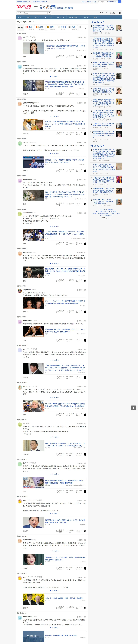The width and height of the screenshot is (138, 644).
Task: Click 非表示・報告 on ros******** comment
Action: tap(82, 143)
